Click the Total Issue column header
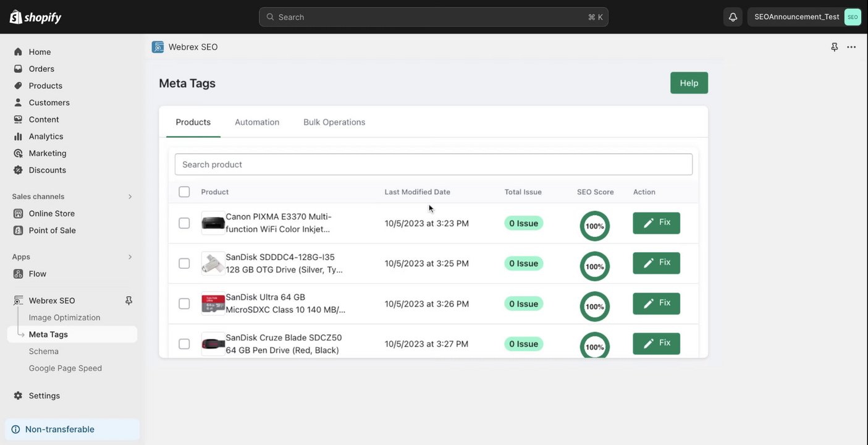The height and width of the screenshot is (445, 868). [x=523, y=192]
